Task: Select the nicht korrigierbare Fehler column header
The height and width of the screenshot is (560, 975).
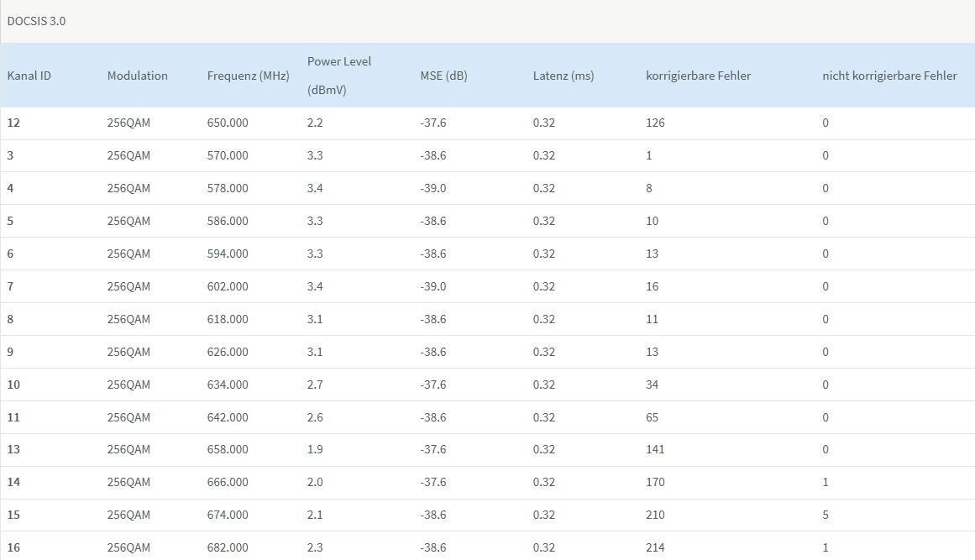Action: 889,76
